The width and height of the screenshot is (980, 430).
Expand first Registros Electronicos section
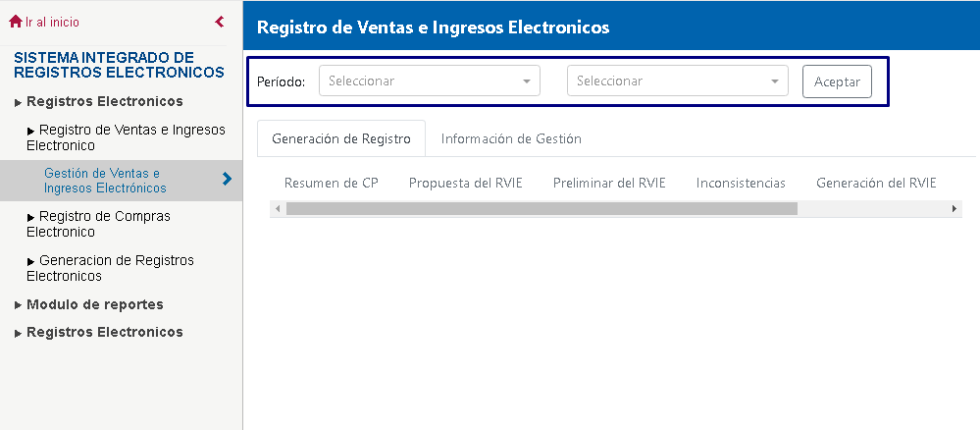point(99,101)
